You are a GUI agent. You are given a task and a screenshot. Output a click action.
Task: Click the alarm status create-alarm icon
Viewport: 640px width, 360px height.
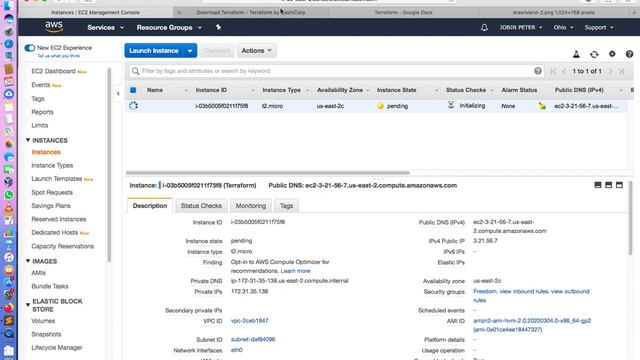point(542,106)
